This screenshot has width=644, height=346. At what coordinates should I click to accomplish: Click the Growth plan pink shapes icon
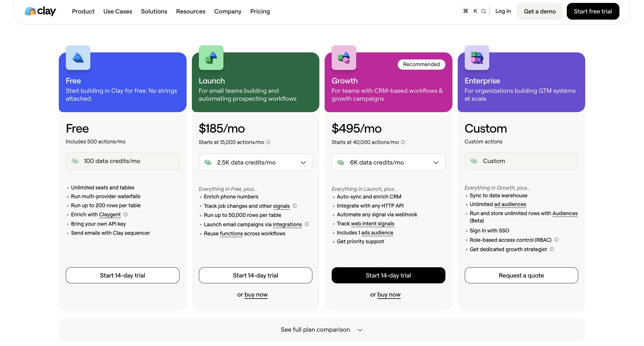point(344,58)
